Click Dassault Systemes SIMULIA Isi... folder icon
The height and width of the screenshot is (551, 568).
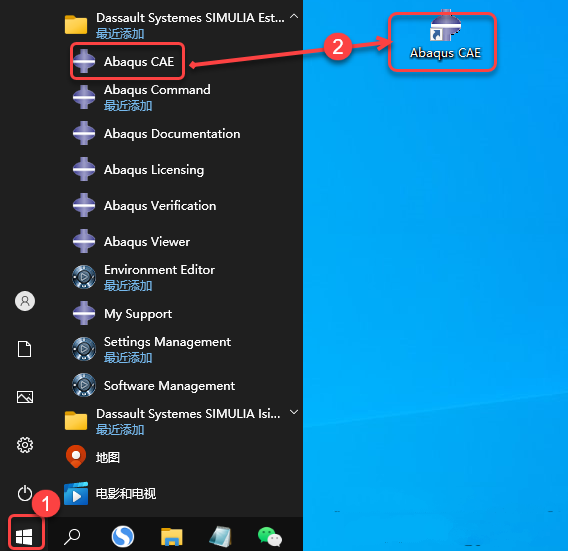tap(76, 421)
